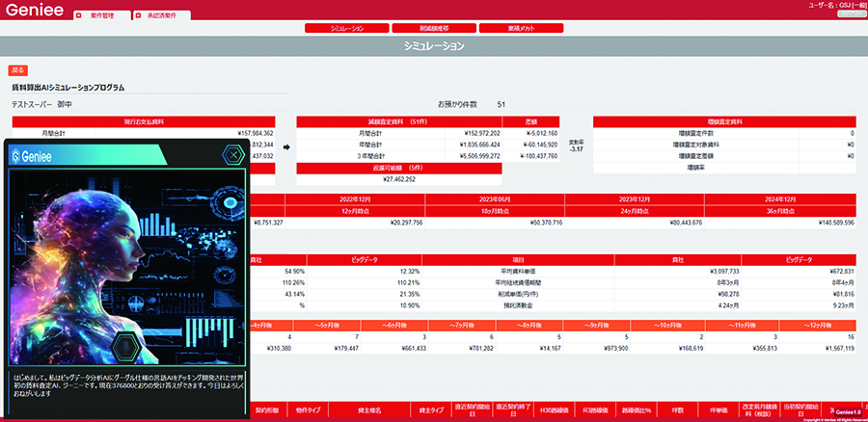Click the 2023年12月 column header
Image resolution: width=868 pixels, height=422 pixels.
[x=635, y=199]
